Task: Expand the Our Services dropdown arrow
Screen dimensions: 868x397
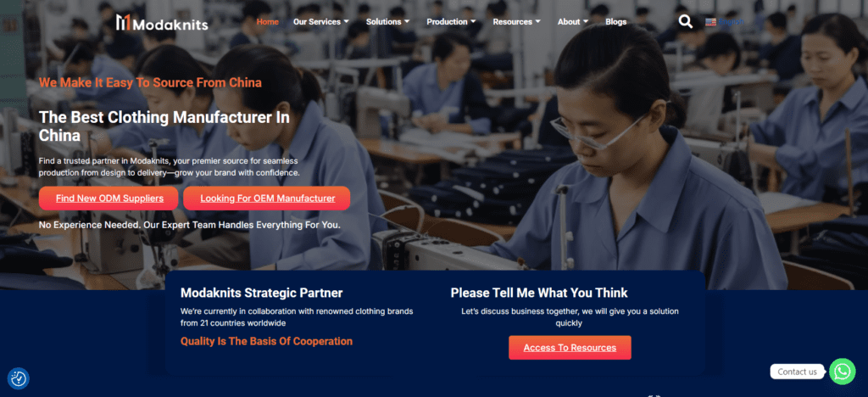Action: [x=347, y=22]
